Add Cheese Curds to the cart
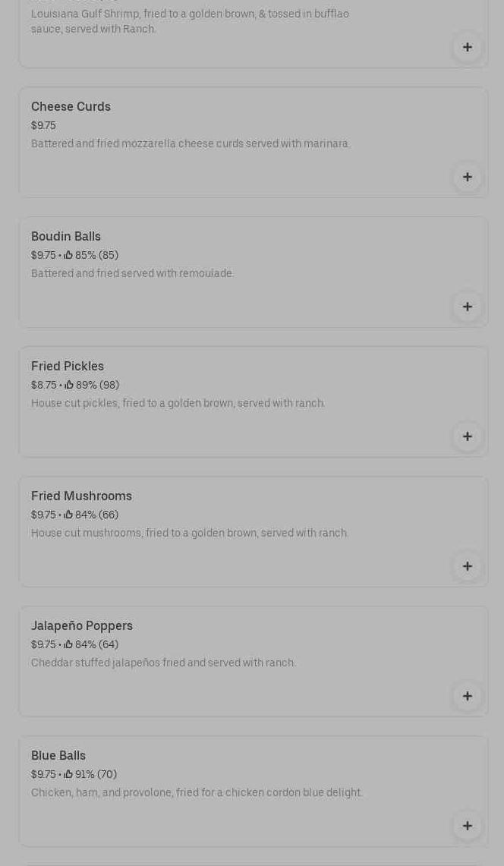This screenshot has height=866, width=504. (467, 177)
